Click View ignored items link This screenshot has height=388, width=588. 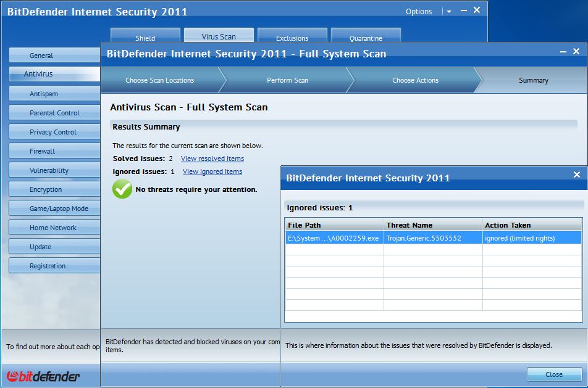click(212, 171)
